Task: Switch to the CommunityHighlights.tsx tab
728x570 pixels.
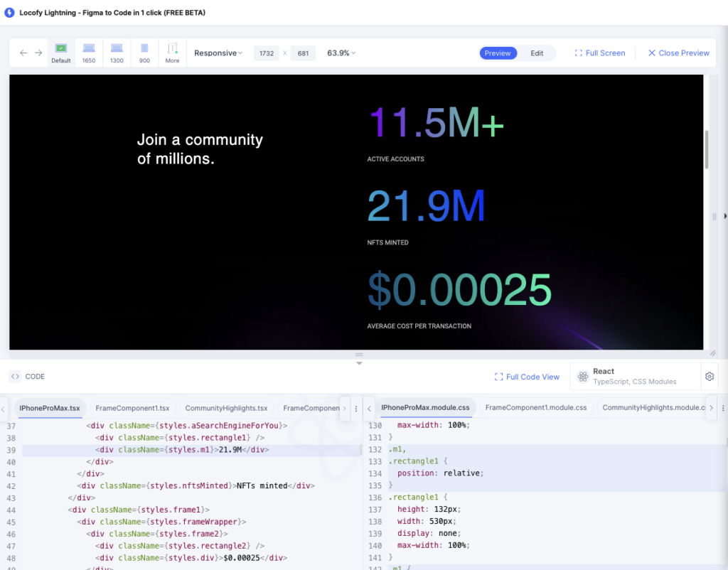Action: pos(226,407)
